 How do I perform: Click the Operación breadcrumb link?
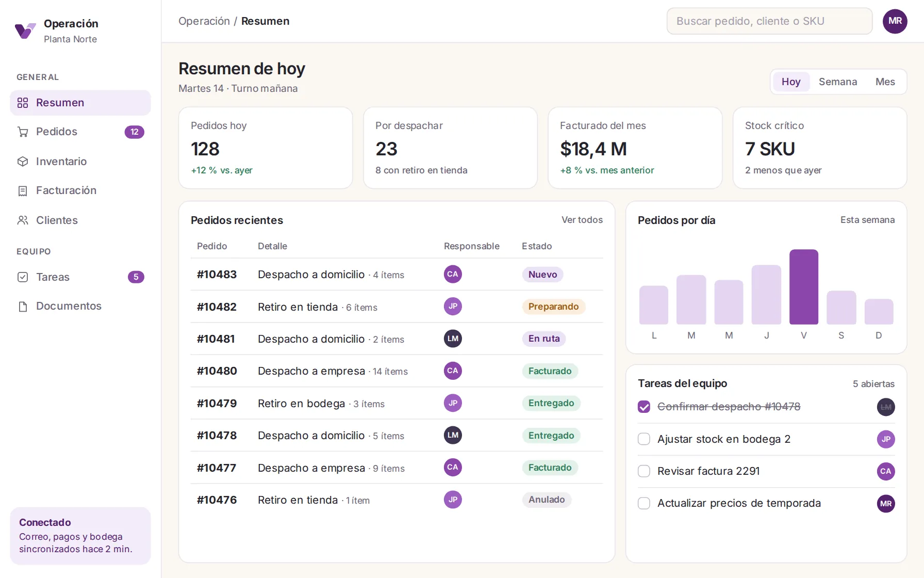point(204,21)
